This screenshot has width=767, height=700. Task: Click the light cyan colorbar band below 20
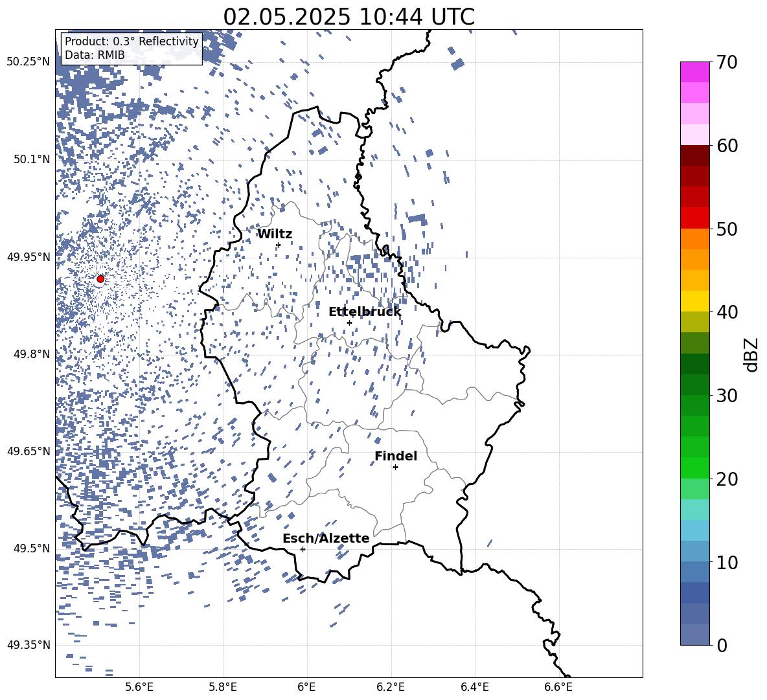[x=694, y=510]
